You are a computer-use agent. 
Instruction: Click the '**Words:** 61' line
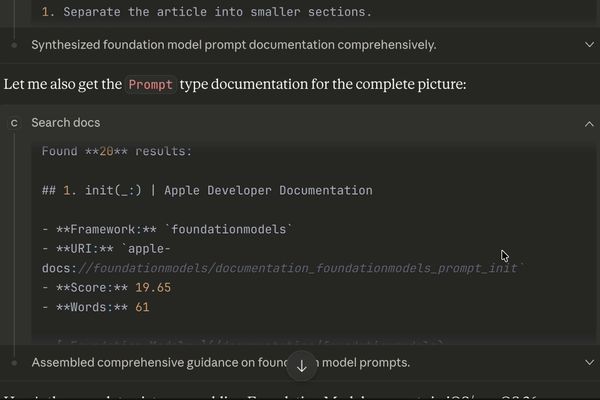tap(96, 307)
